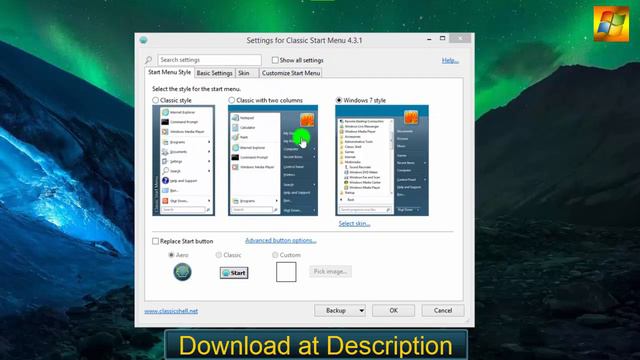Click the two columns style preview image
This screenshot has height=360, width=640.
click(x=273, y=160)
